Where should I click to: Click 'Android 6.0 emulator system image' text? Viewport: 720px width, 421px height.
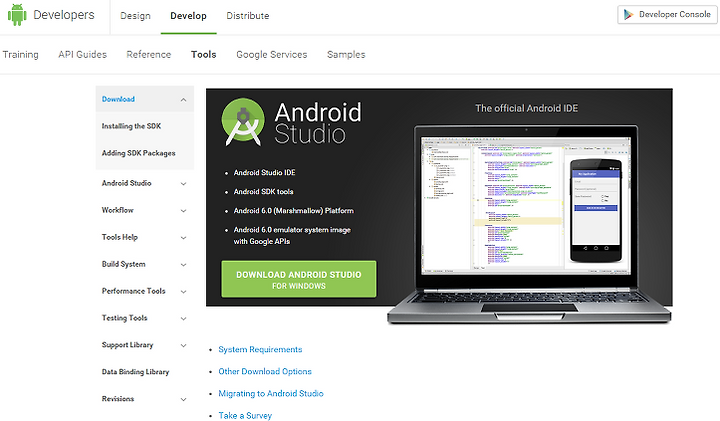(x=292, y=230)
